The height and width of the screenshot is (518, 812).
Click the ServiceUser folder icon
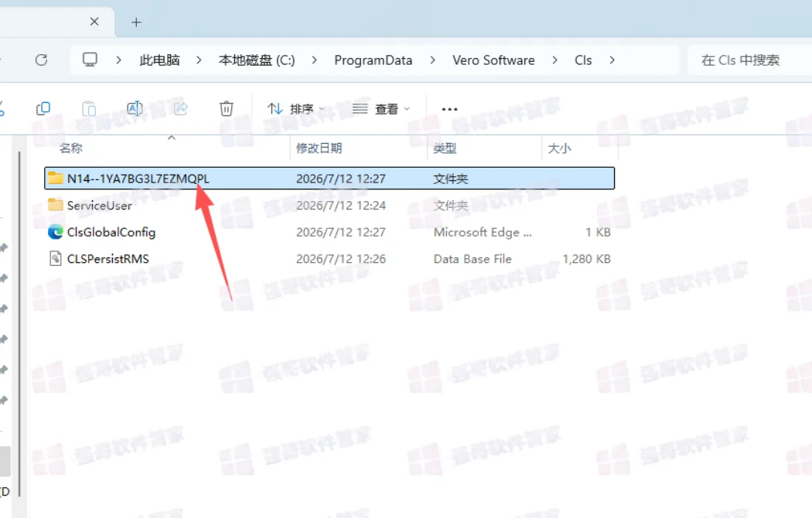[56, 205]
